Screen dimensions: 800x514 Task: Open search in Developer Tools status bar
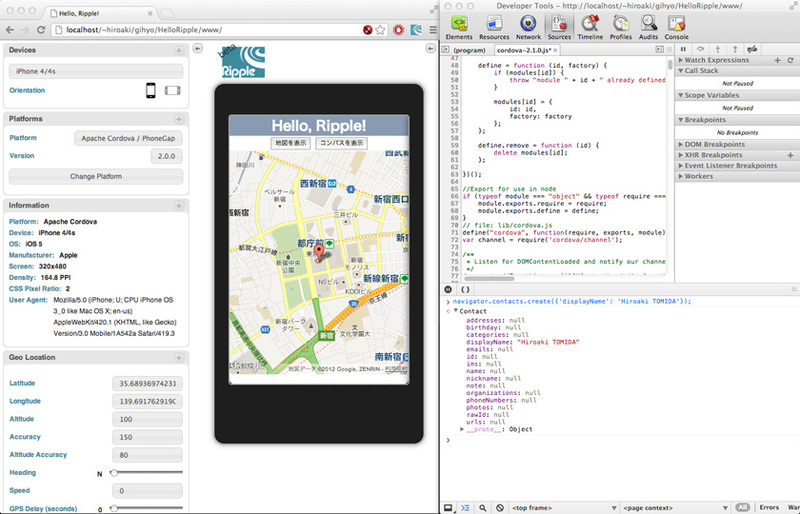pyautogui.click(x=483, y=508)
